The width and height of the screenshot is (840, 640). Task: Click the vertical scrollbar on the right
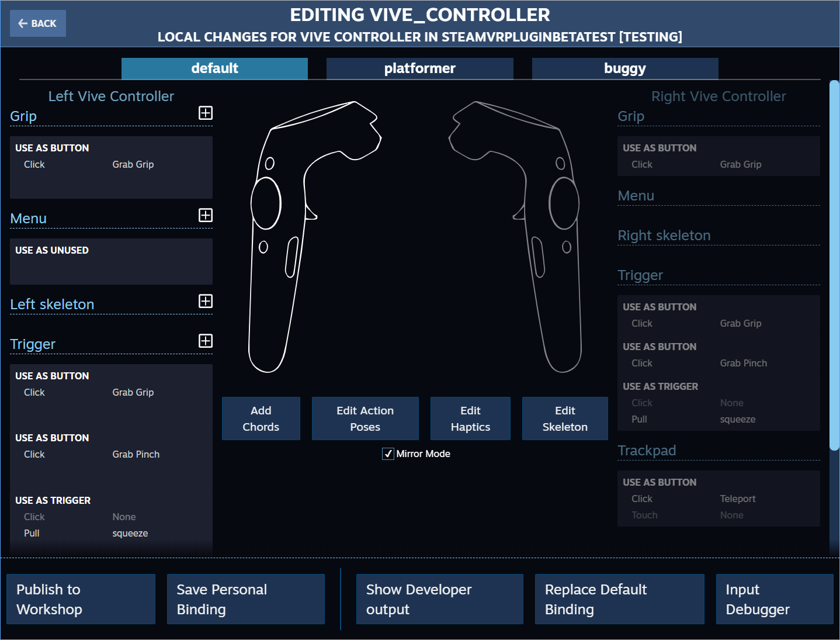(x=834, y=266)
